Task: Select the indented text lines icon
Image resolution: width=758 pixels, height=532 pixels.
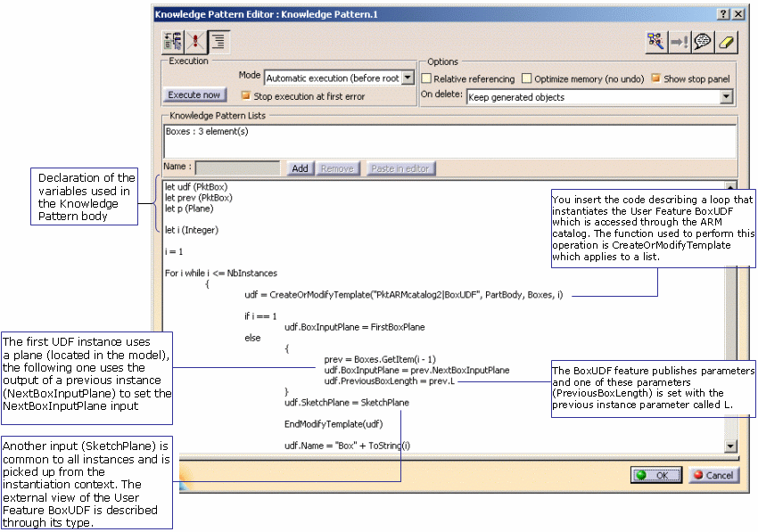Action: coord(218,41)
